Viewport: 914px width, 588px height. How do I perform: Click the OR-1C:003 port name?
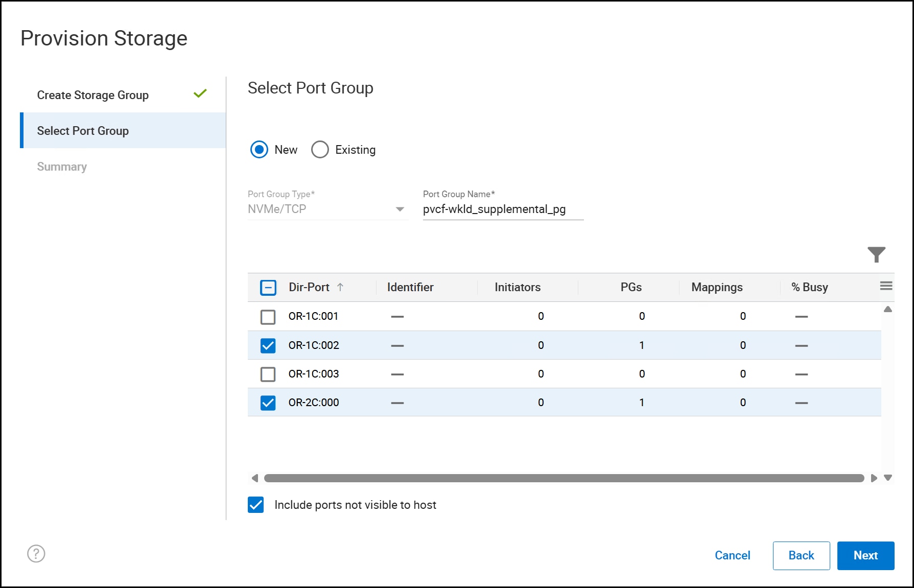(x=314, y=374)
